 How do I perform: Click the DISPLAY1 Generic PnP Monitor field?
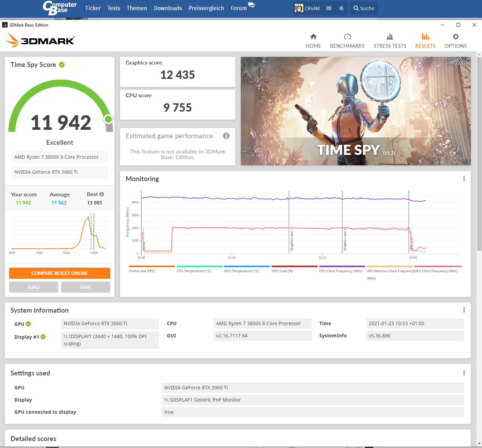(x=313, y=400)
